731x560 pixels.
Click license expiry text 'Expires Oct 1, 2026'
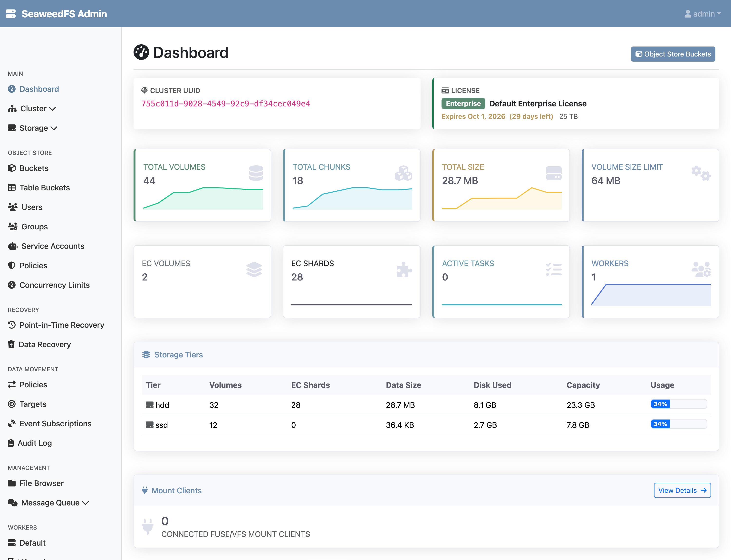click(473, 116)
